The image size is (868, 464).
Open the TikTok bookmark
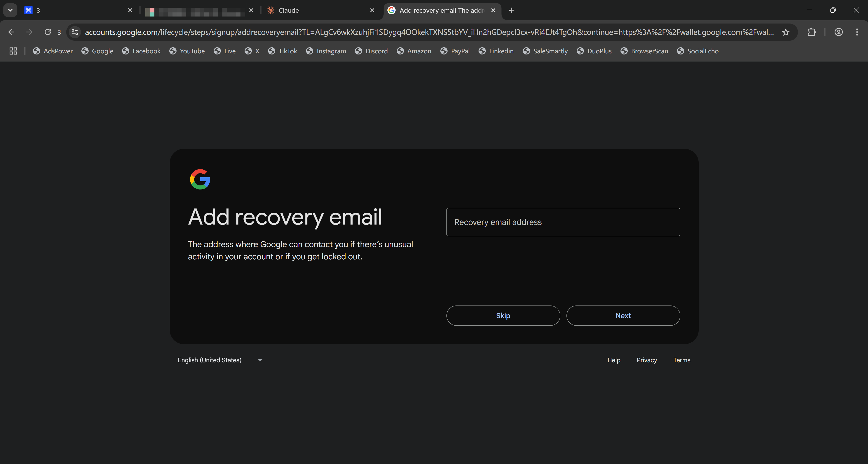pyautogui.click(x=283, y=51)
